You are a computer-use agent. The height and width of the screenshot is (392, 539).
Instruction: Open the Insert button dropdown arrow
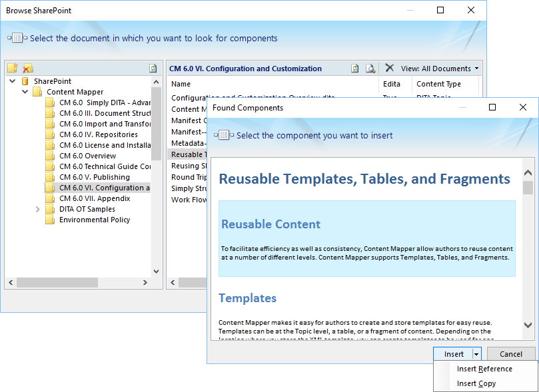[477, 354]
